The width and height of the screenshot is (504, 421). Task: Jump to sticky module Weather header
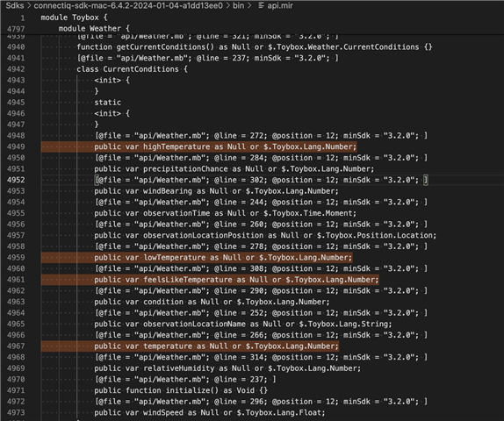pyautogui.click(x=94, y=29)
